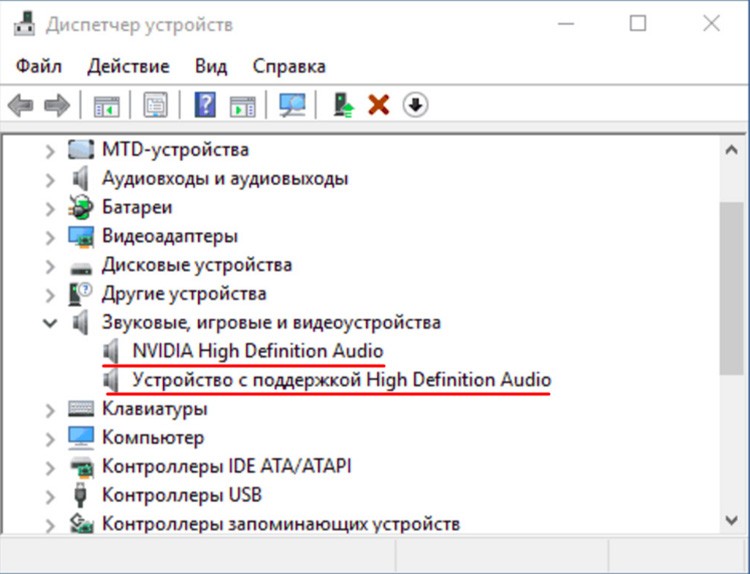
Task: Click icon beside Устройство с поддержкой High Definition Audio
Action: pos(111,380)
